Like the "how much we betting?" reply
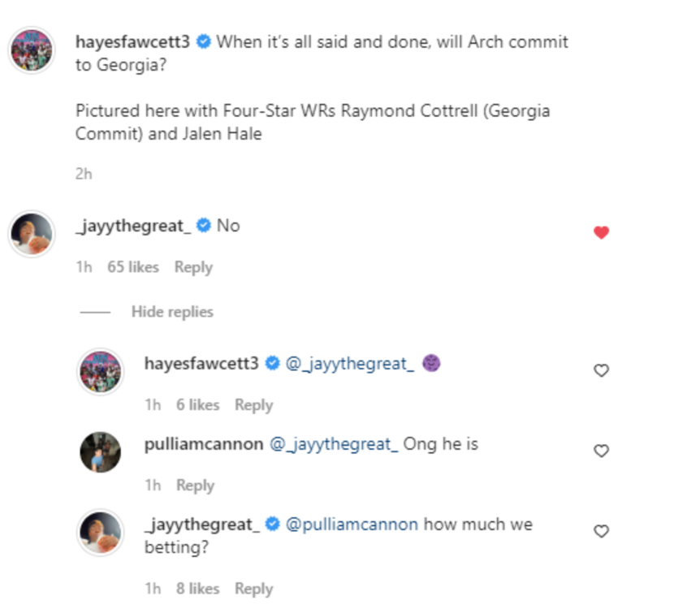700x609 pixels. [601, 531]
